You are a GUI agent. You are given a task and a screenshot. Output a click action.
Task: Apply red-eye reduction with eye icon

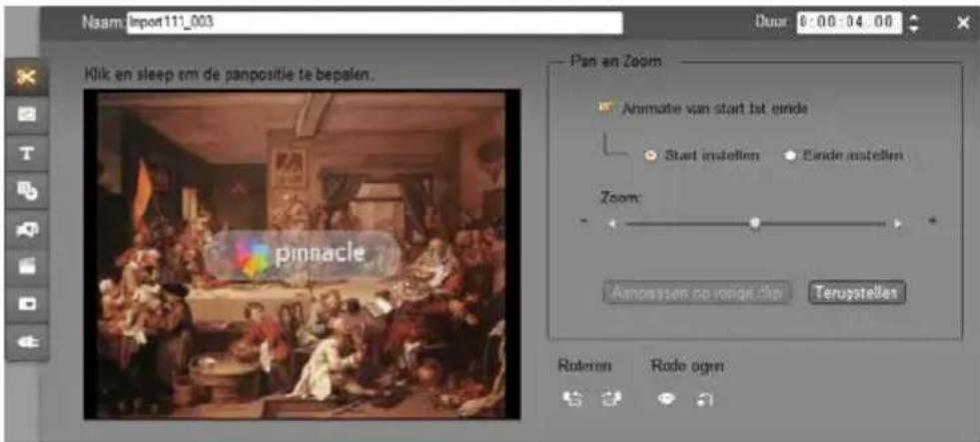click(x=667, y=399)
